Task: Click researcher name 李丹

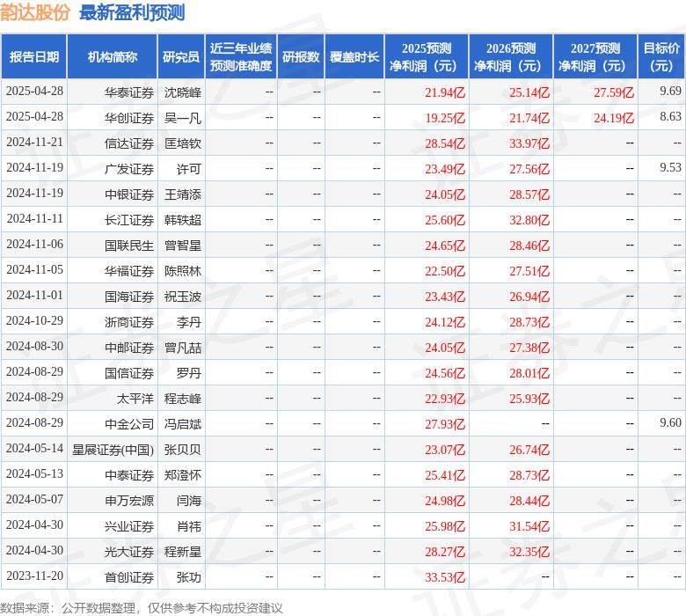Action: [189, 322]
